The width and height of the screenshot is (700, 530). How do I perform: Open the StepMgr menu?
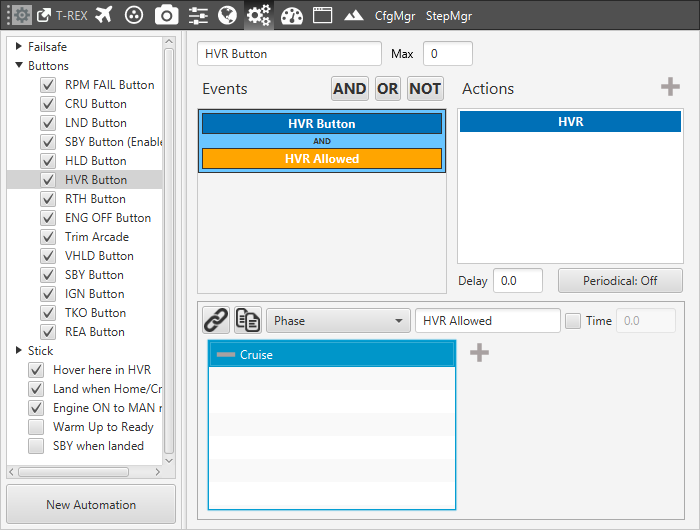[x=449, y=16]
